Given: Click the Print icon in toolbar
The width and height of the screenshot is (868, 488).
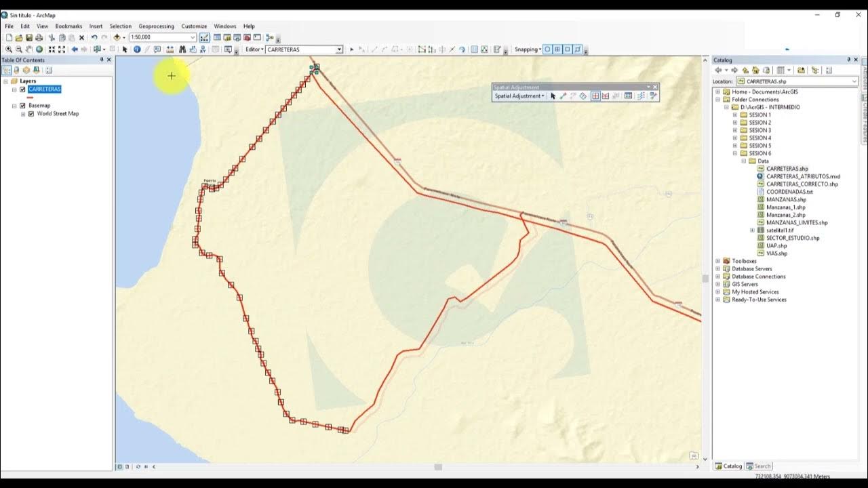Looking at the screenshot, I should (x=39, y=37).
